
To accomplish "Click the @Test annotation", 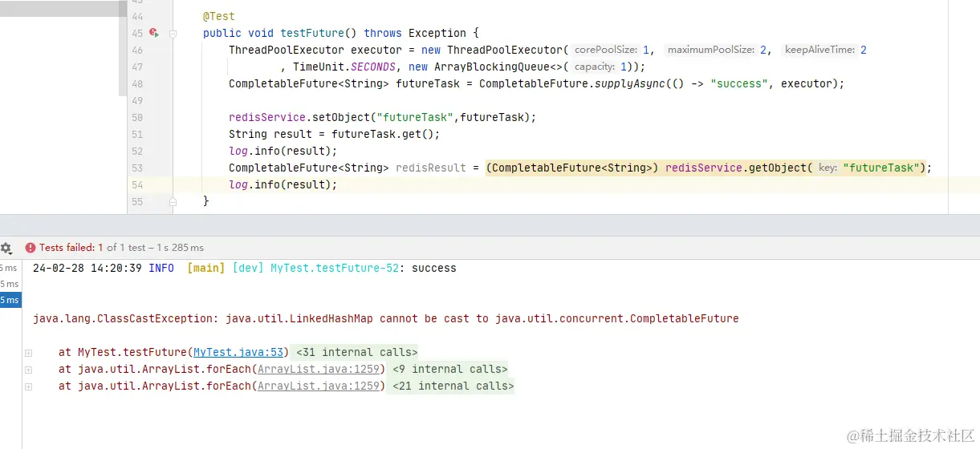I will click(x=219, y=16).
